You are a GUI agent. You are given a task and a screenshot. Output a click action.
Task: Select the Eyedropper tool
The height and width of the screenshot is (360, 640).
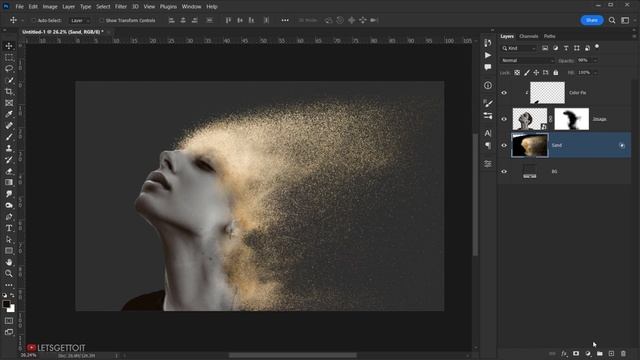tap(9, 114)
